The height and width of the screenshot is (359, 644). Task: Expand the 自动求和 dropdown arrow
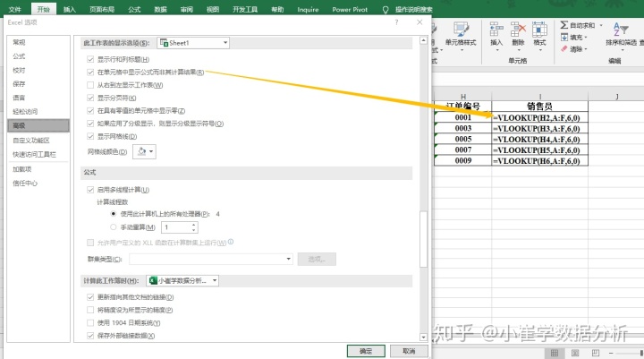[x=601, y=25]
